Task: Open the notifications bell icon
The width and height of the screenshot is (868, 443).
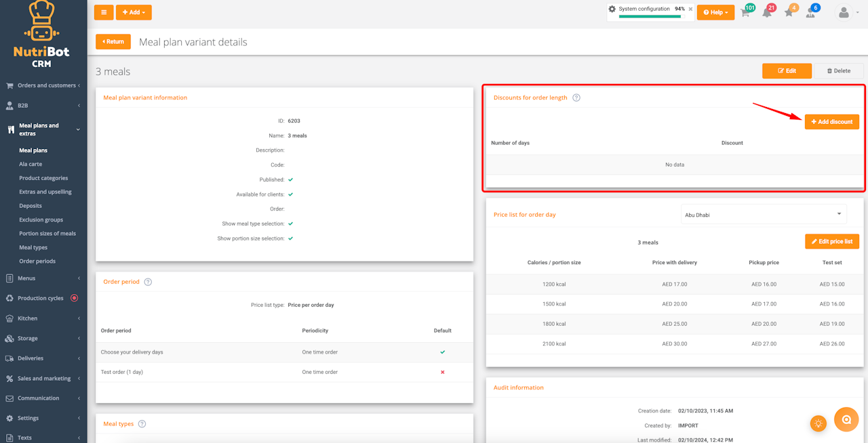Action: 767,12
